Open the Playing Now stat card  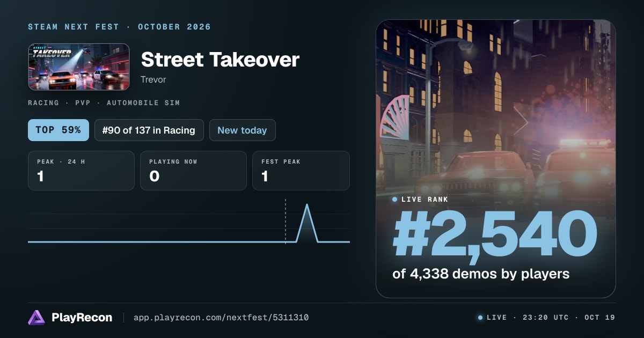pyautogui.click(x=193, y=171)
